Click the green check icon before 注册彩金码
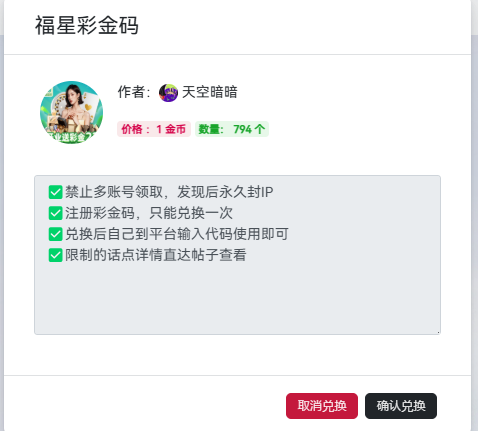The image size is (478, 431). pyautogui.click(x=55, y=213)
